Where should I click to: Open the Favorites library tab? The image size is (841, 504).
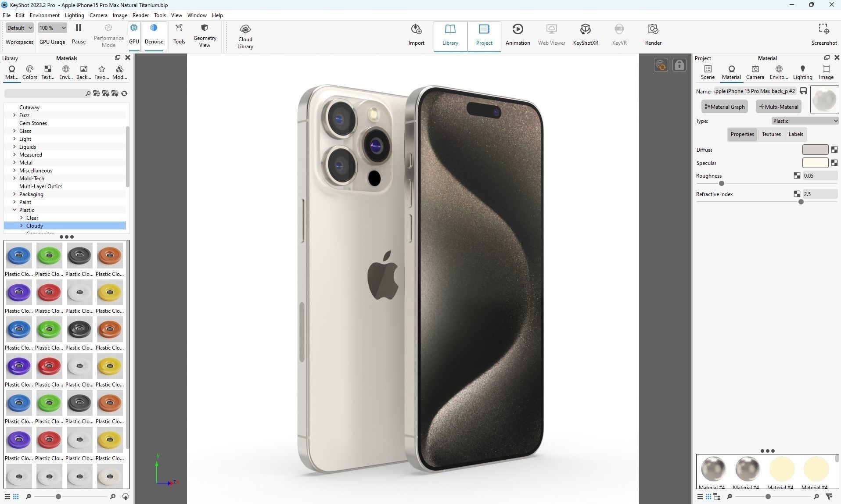tap(102, 72)
